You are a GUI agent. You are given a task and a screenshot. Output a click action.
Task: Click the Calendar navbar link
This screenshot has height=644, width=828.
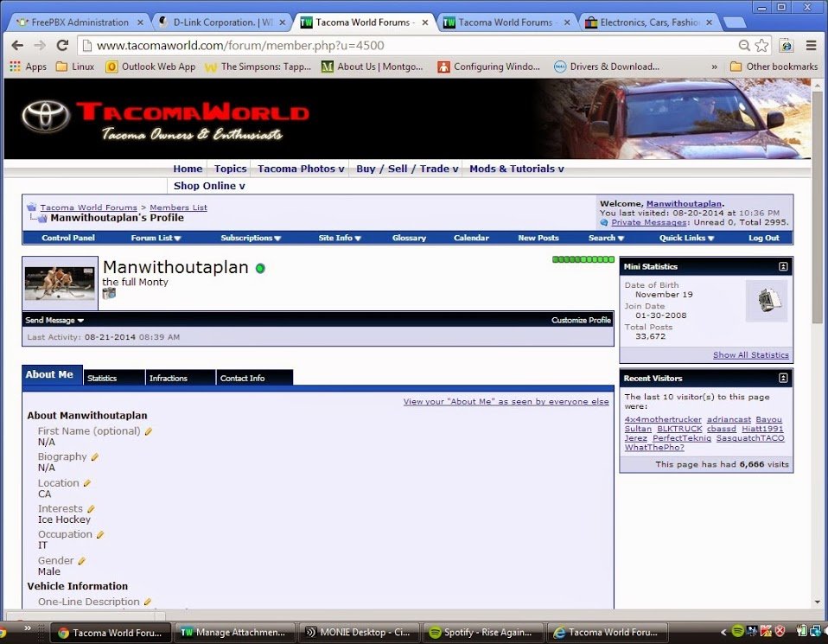click(471, 239)
